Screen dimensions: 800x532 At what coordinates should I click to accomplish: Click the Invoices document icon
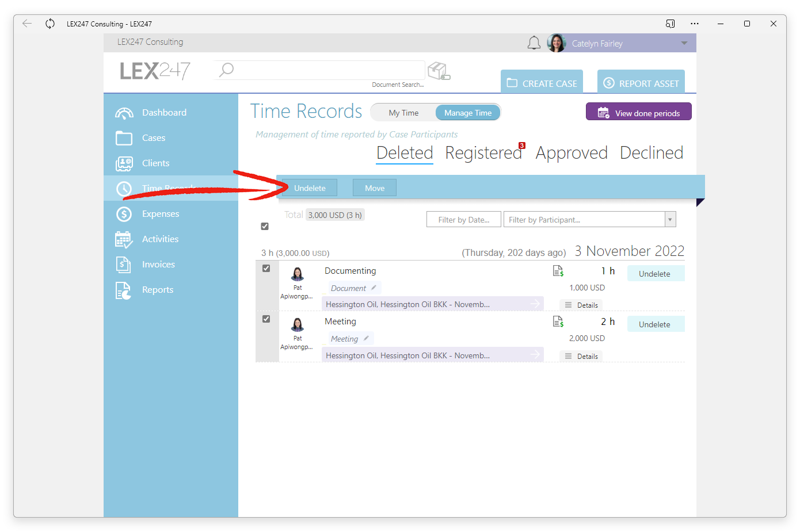tap(124, 265)
